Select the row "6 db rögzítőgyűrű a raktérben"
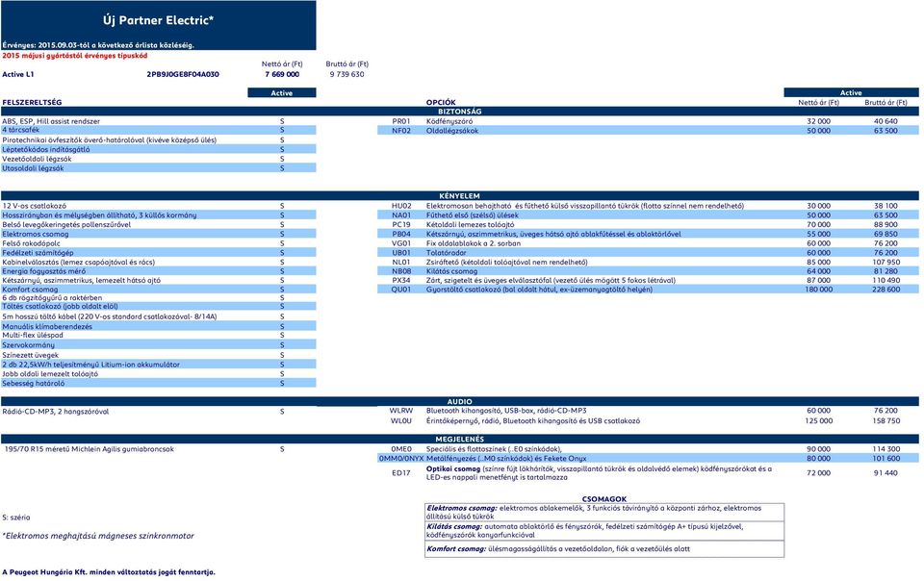Viewport: 924px width, 581px height. 159,298
